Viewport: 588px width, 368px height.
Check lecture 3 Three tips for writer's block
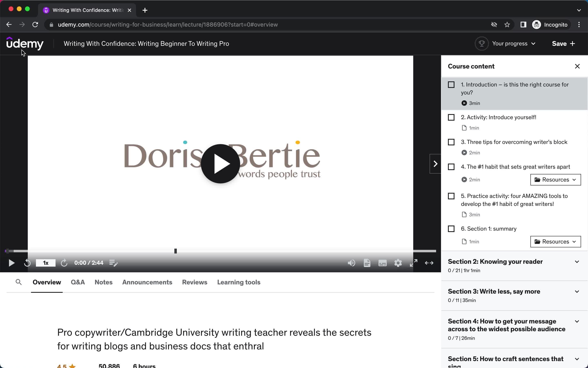(451, 142)
